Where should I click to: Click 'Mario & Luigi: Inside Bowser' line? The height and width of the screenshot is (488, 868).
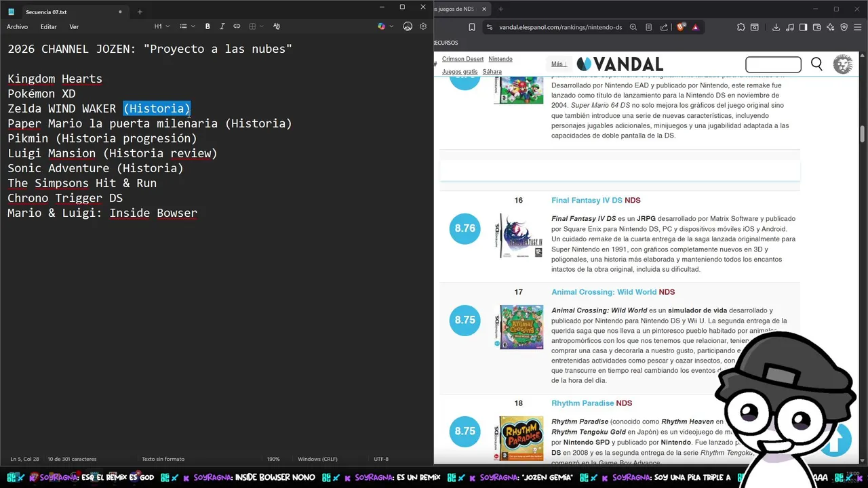click(102, 213)
